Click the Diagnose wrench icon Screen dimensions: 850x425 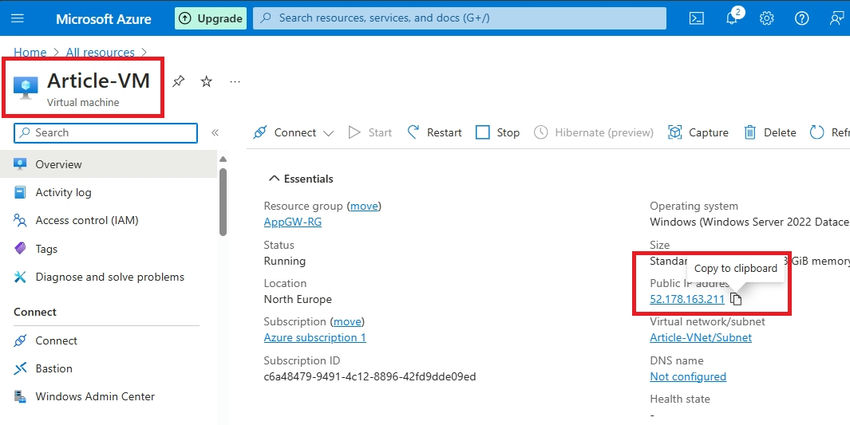pyautogui.click(x=20, y=277)
